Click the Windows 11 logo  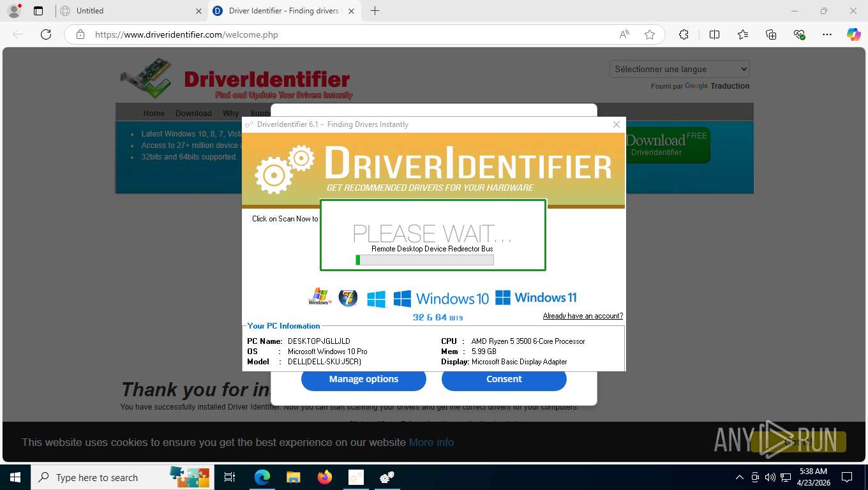point(536,297)
